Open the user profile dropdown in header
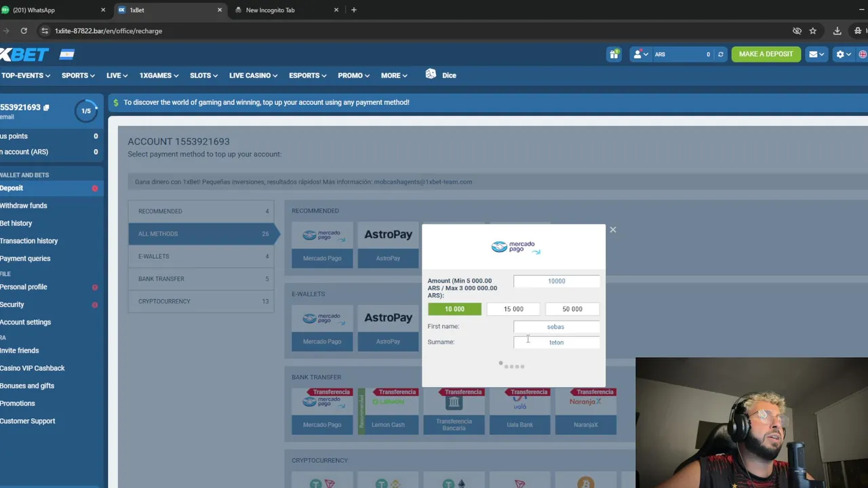 click(640, 54)
